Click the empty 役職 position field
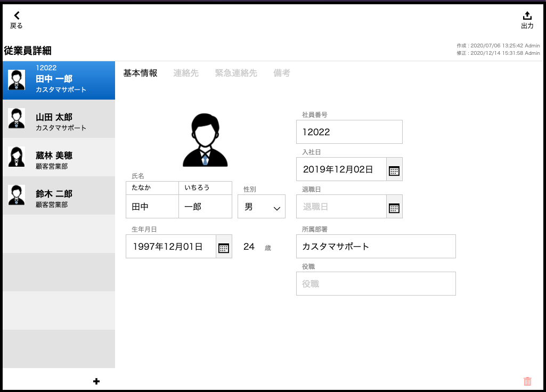Screen dimensions: 546x392 point(376,284)
